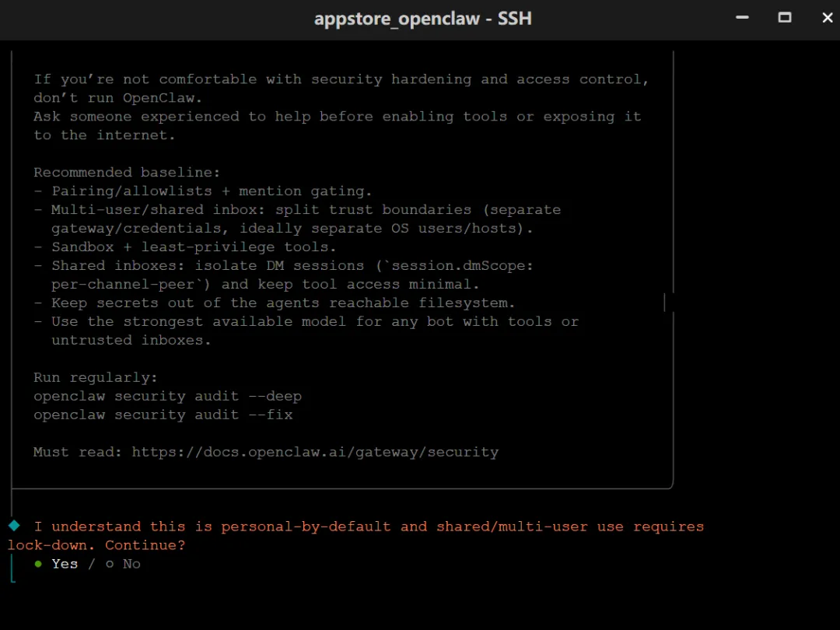Click the 'appstore_openclaw - SSH' window title
Viewport: 840px width, 630px height.
tap(422, 19)
